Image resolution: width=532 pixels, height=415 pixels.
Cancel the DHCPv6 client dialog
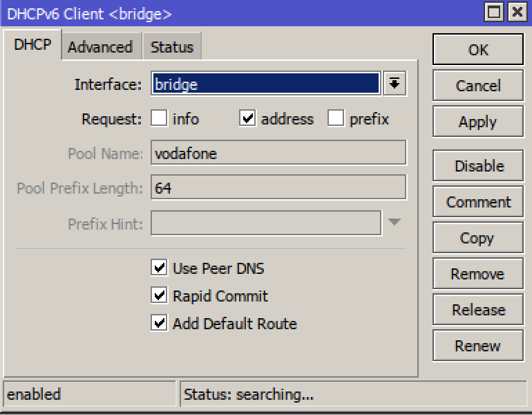point(478,86)
